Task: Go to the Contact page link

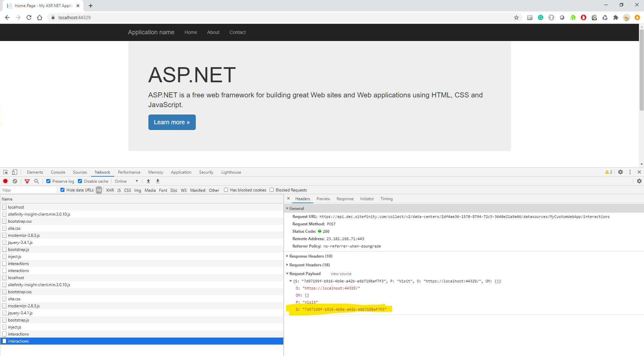Action: [x=238, y=32]
